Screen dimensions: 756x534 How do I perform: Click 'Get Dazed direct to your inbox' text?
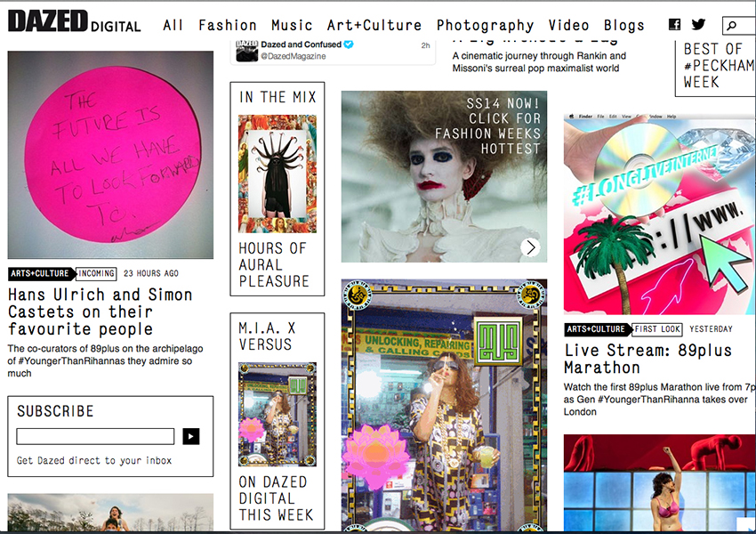click(94, 461)
